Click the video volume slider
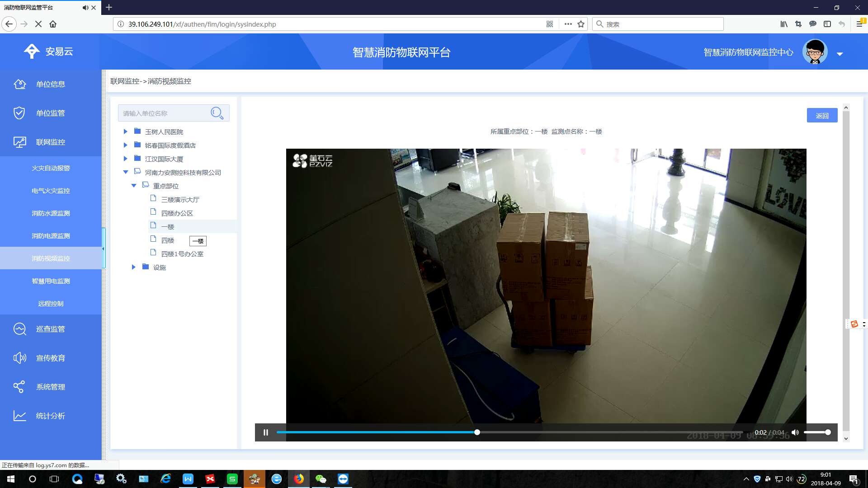This screenshot has height=488, width=868. (817, 432)
